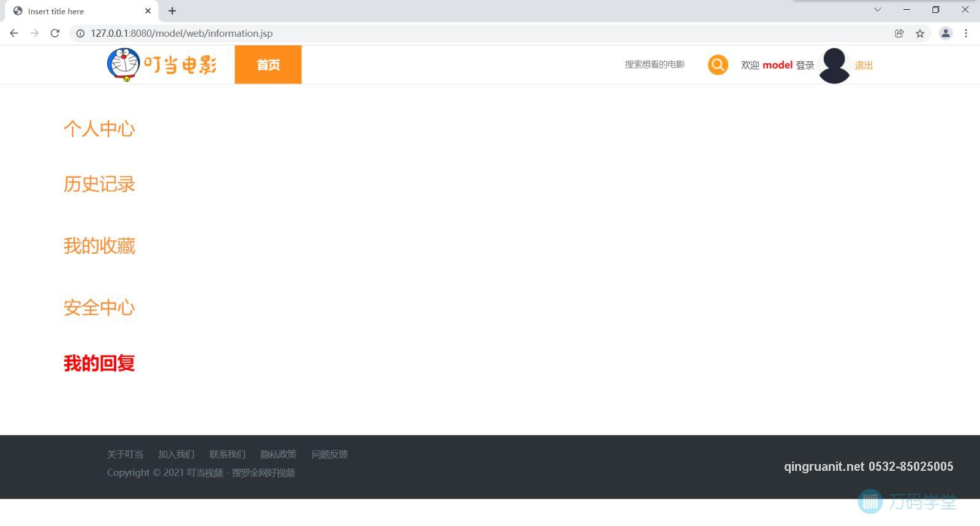Open the Chrome three-dot menu

pyautogui.click(x=966, y=34)
